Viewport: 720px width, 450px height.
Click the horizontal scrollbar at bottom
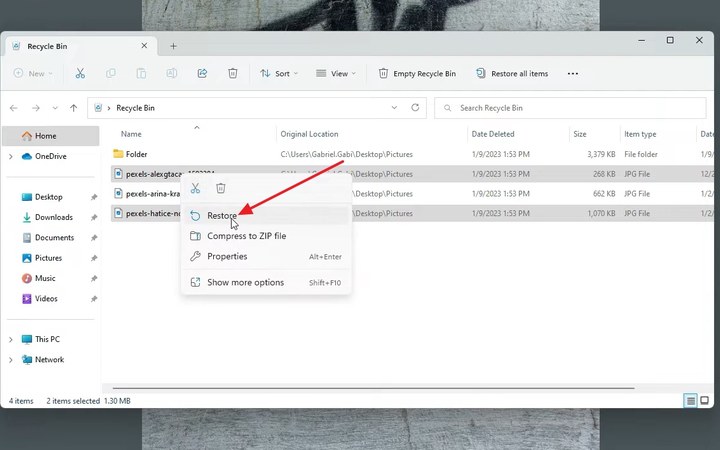pos(373,388)
